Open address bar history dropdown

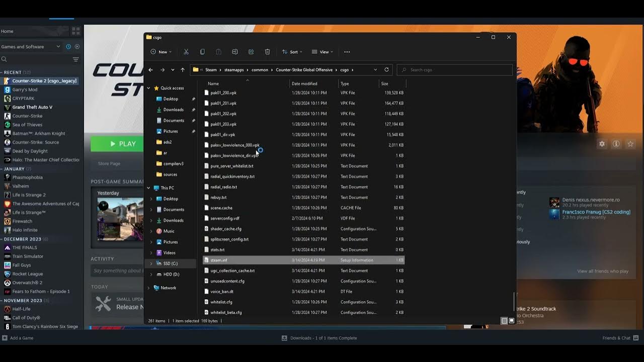(x=375, y=70)
